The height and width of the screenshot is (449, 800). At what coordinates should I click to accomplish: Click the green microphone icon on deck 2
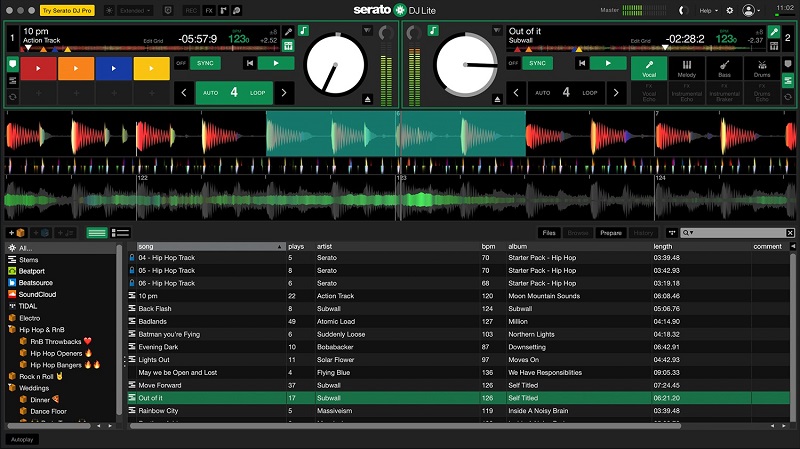[774, 32]
